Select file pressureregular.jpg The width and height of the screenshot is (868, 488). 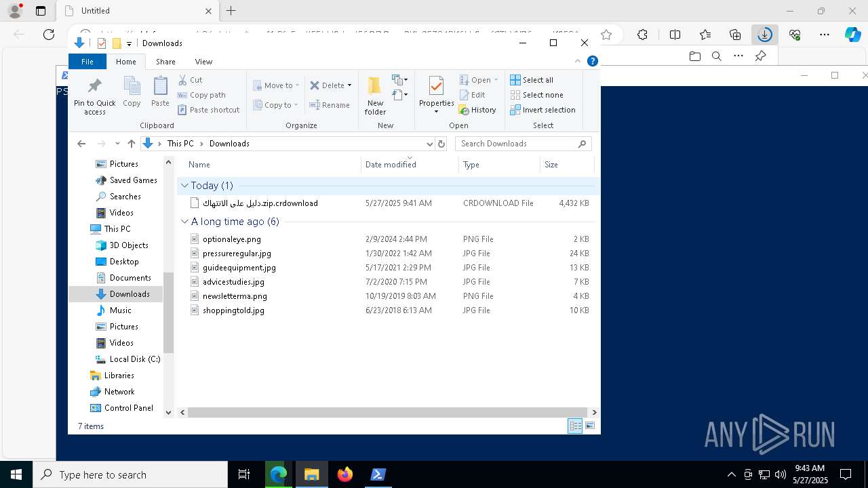coord(237,253)
